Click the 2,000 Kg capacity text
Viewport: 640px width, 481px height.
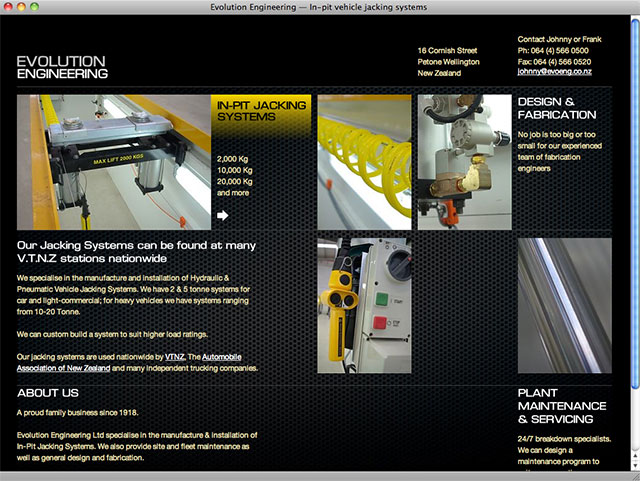232,159
